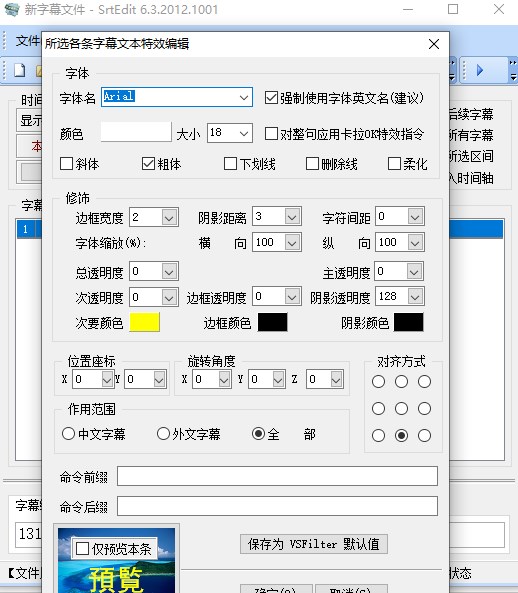Tick the 仅预览本条 checkbox
This screenshot has width=518, height=593.
82,548
